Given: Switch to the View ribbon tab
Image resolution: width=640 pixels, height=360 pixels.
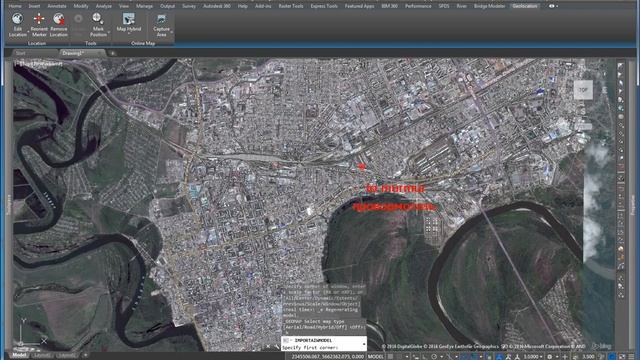Looking at the screenshot, I should 124,6.
